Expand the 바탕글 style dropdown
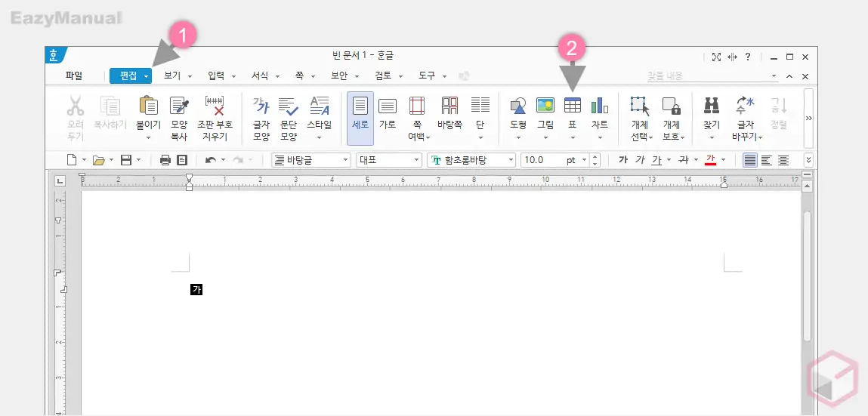The height and width of the screenshot is (416, 868). pyautogui.click(x=346, y=160)
